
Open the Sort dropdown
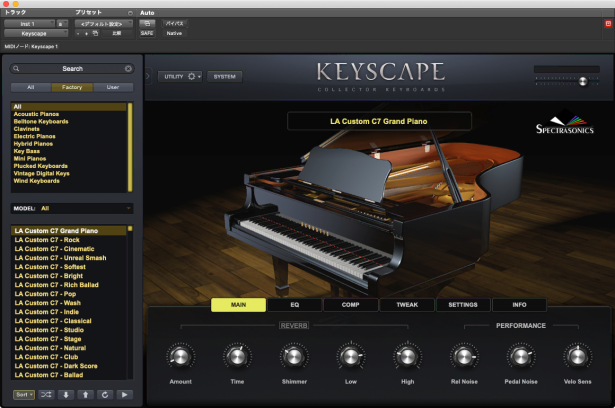tap(25, 394)
